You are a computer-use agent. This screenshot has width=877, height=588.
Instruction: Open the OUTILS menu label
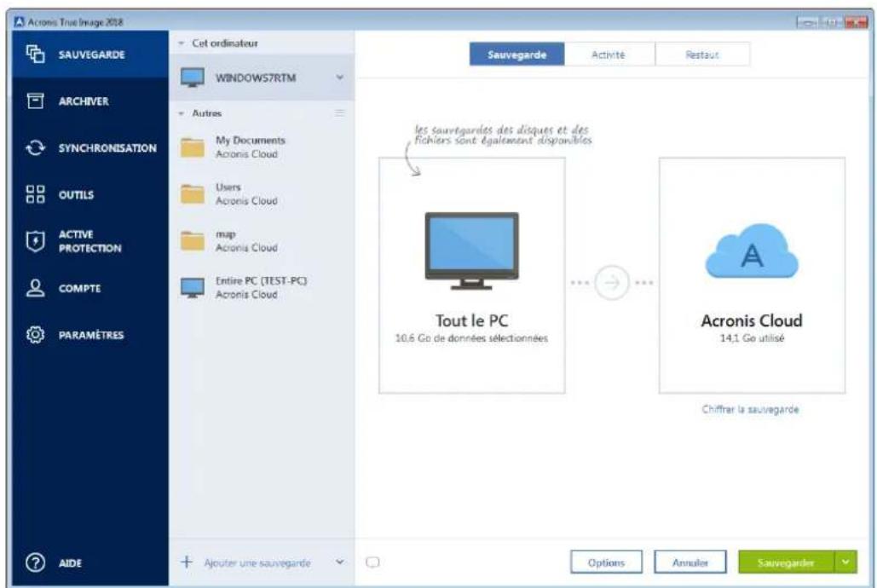[x=76, y=194]
